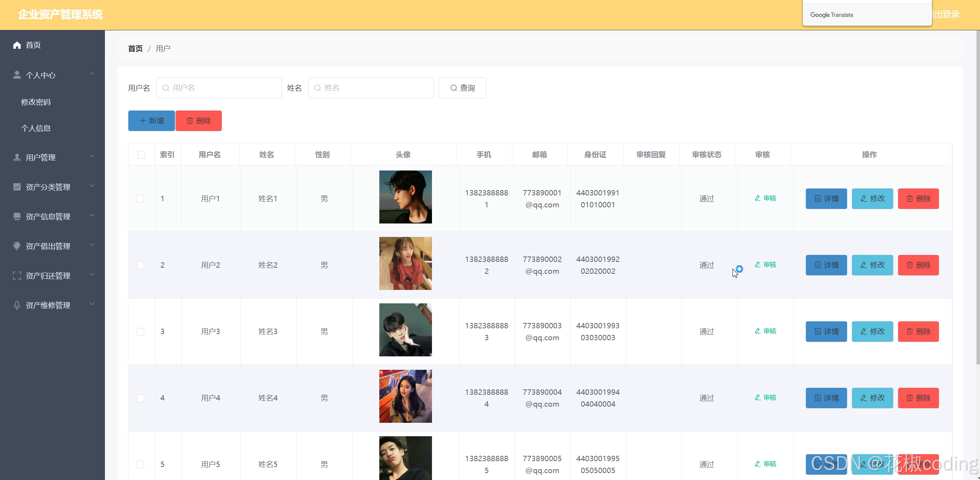980x480 pixels.
Task: Click the 资产分类管理 chart icon
Action: (x=17, y=187)
